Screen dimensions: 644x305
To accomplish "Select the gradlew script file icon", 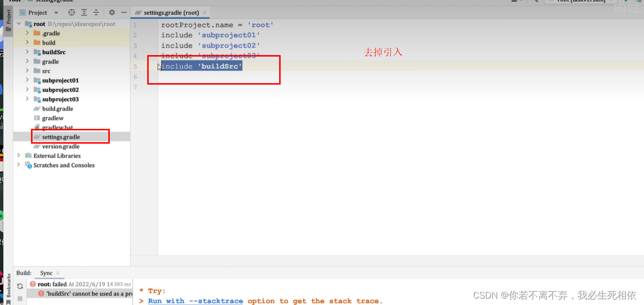I will (x=37, y=118).
